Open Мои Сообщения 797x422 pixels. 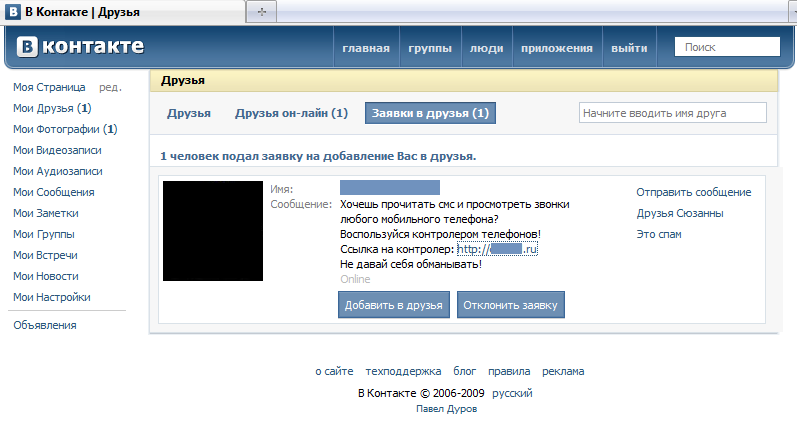tap(53, 192)
